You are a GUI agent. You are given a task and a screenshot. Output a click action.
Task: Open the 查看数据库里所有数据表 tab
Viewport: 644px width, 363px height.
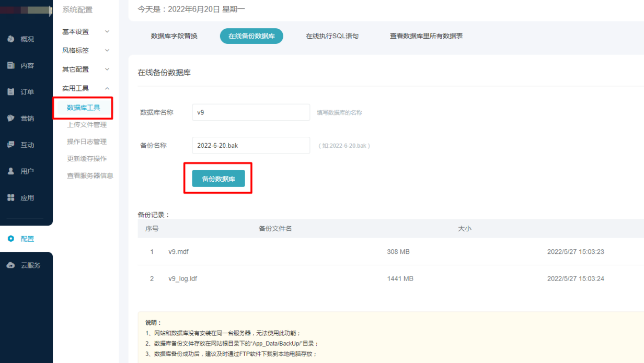pos(426,36)
